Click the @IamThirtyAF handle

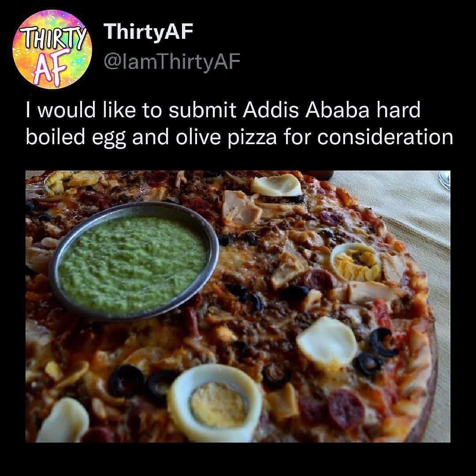[x=172, y=62]
